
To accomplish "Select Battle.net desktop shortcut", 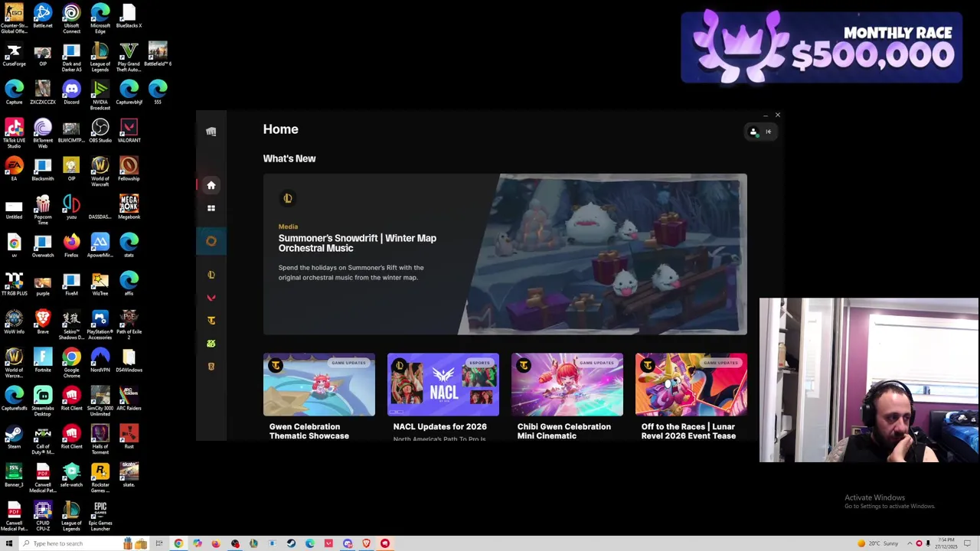I will click(x=43, y=16).
